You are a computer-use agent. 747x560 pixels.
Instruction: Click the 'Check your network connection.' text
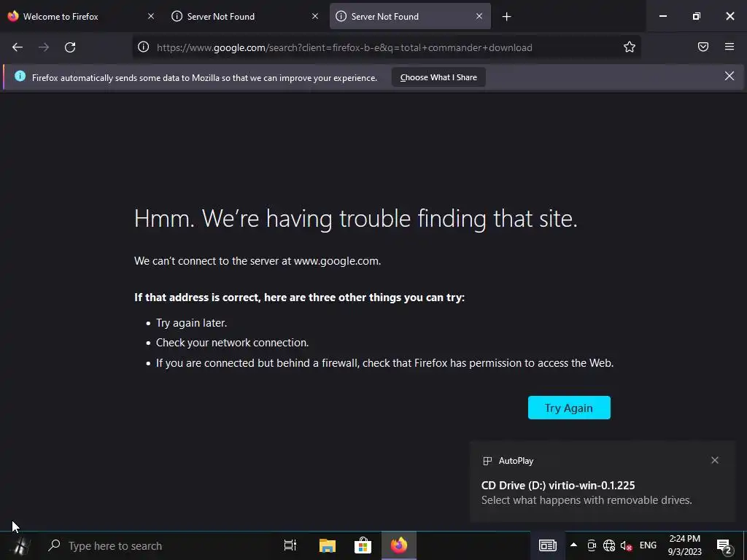tap(233, 343)
